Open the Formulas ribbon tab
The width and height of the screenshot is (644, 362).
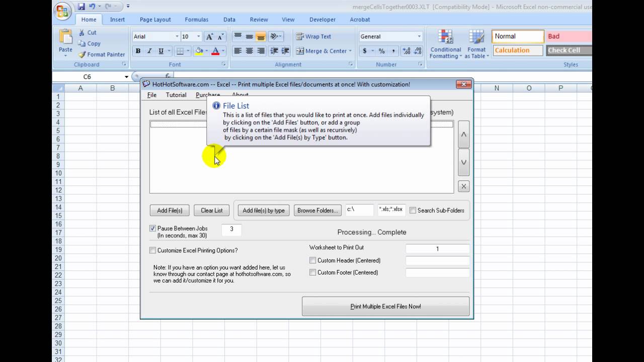pyautogui.click(x=196, y=20)
